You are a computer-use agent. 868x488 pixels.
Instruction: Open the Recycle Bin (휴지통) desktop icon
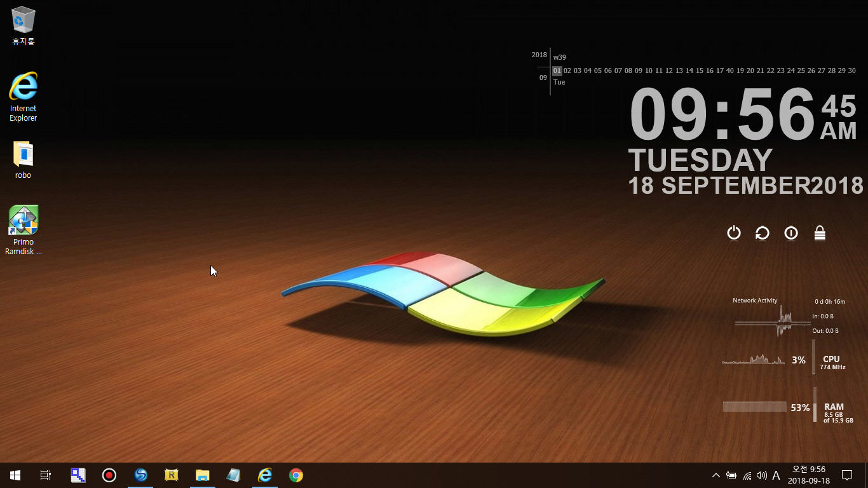[x=24, y=26]
